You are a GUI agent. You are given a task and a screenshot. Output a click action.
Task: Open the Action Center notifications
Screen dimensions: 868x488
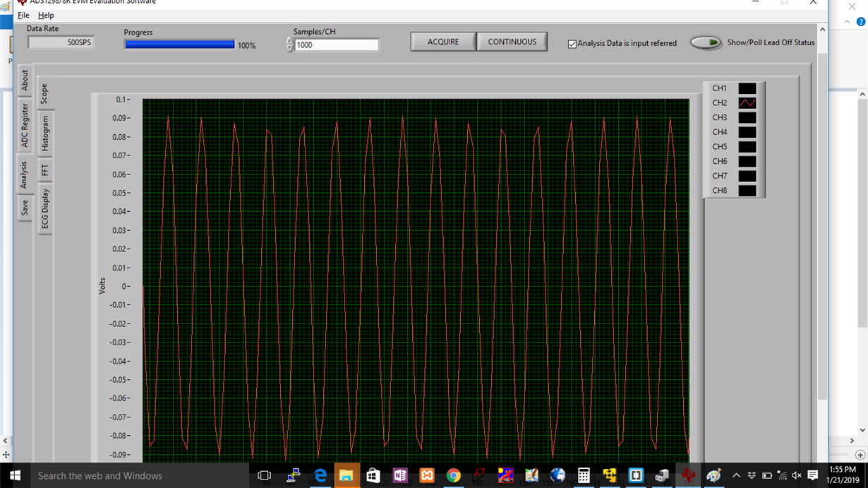point(812,476)
